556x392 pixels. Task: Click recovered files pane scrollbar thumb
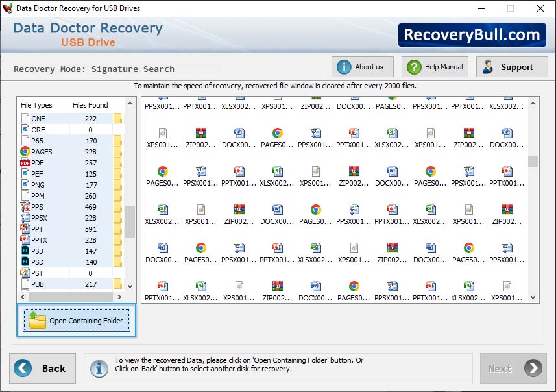pyautogui.click(x=533, y=161)
